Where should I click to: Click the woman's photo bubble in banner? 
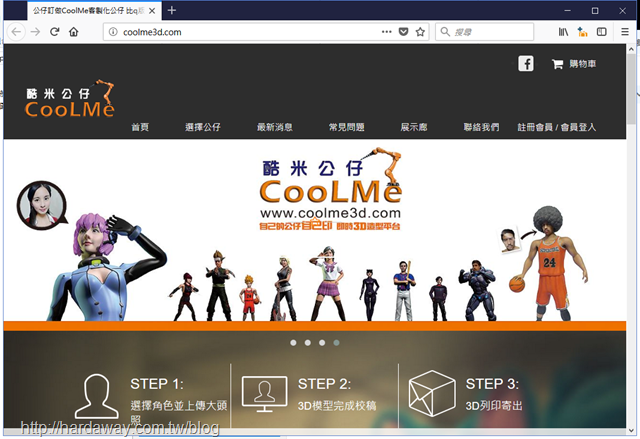click(41, 205)
